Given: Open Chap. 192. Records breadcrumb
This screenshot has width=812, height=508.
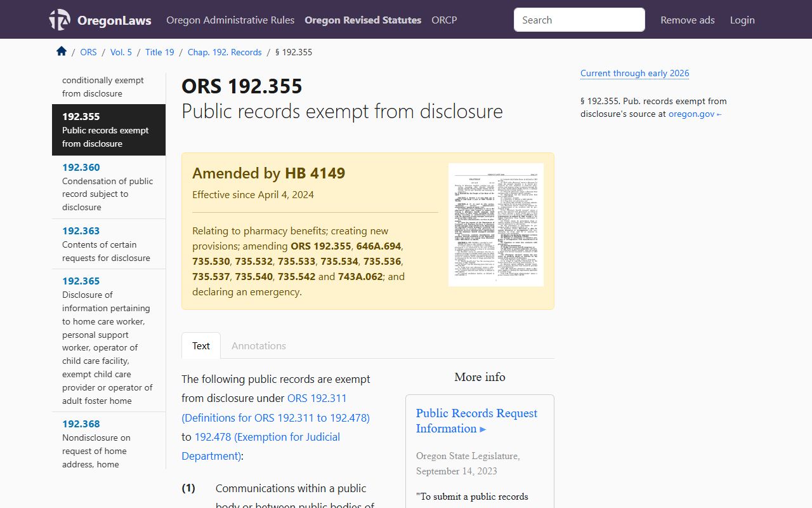Looking at the screenshot, I should (225, 52).
